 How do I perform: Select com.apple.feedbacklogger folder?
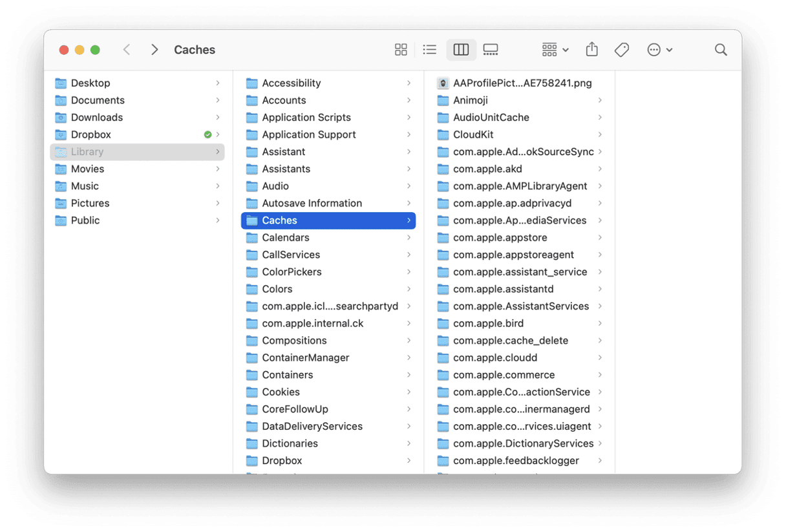[x=520, y=460]
